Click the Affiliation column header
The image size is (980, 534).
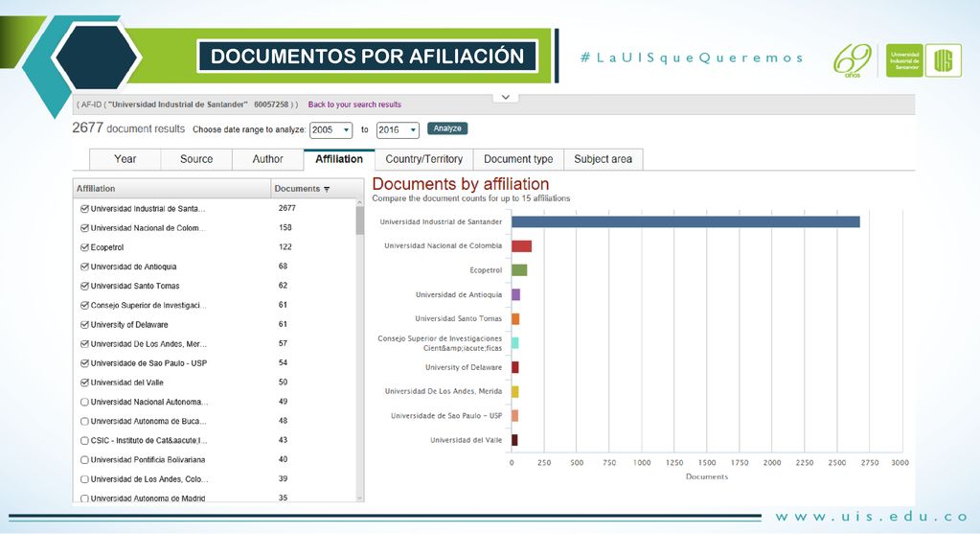[171, 188]
